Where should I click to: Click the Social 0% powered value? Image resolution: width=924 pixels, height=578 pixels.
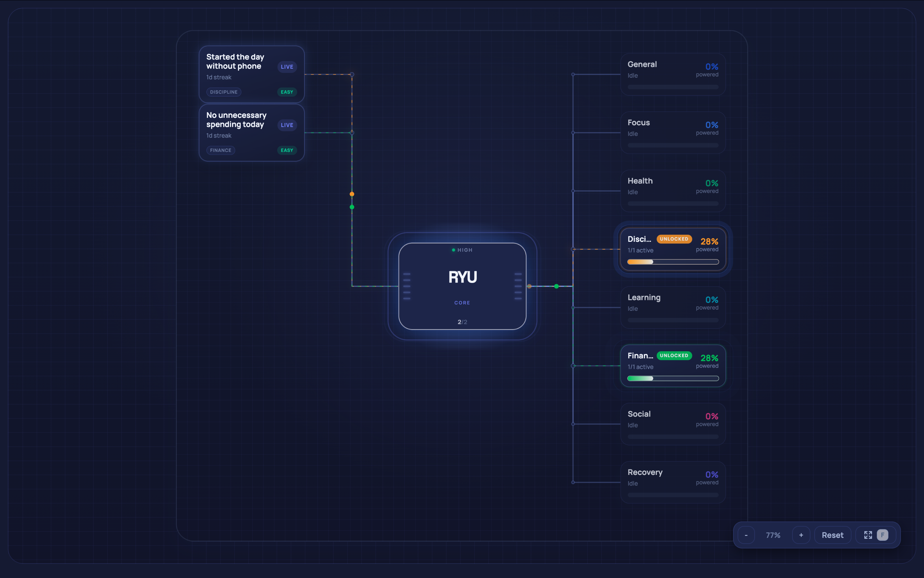tap(712, 416)
